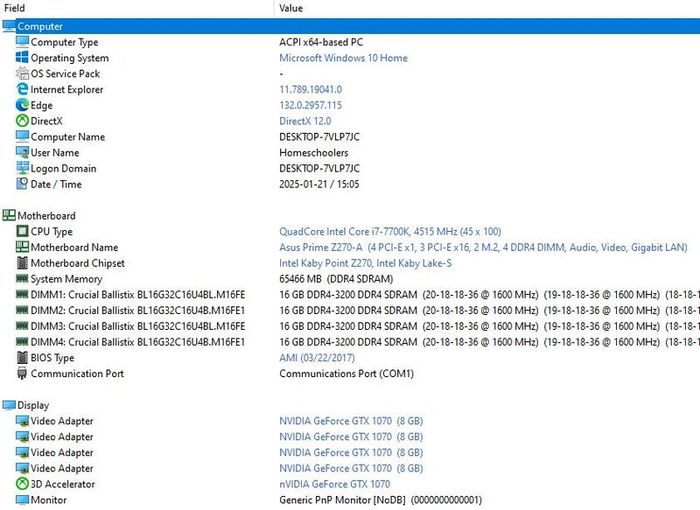
Task: Open Internet Explorer version 11.789.19041.0 link
Action: [311, 89]
